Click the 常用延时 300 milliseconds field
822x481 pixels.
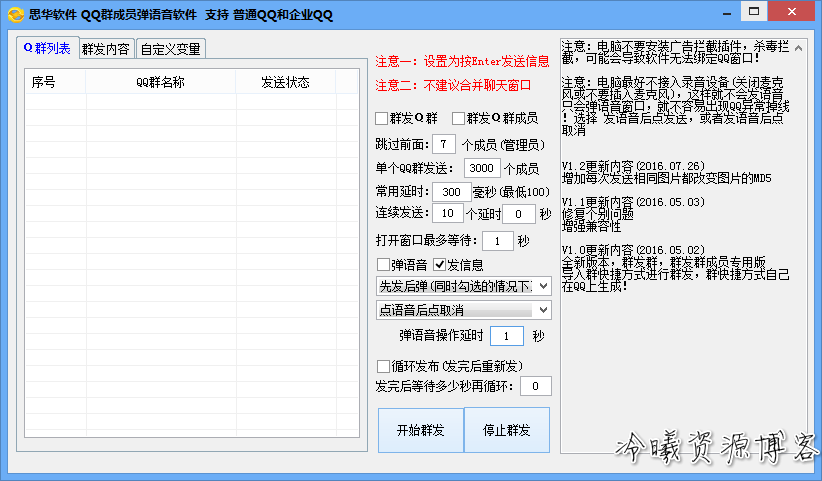click(451, 192)
